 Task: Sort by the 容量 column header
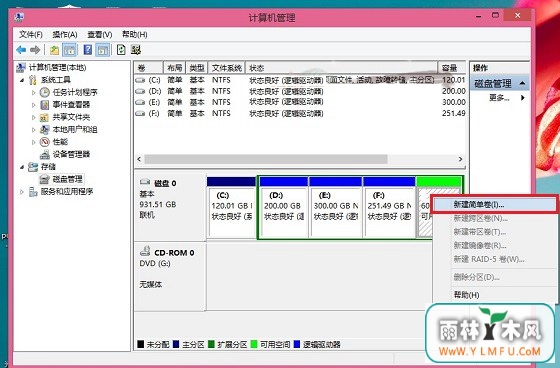coord(452,68)
